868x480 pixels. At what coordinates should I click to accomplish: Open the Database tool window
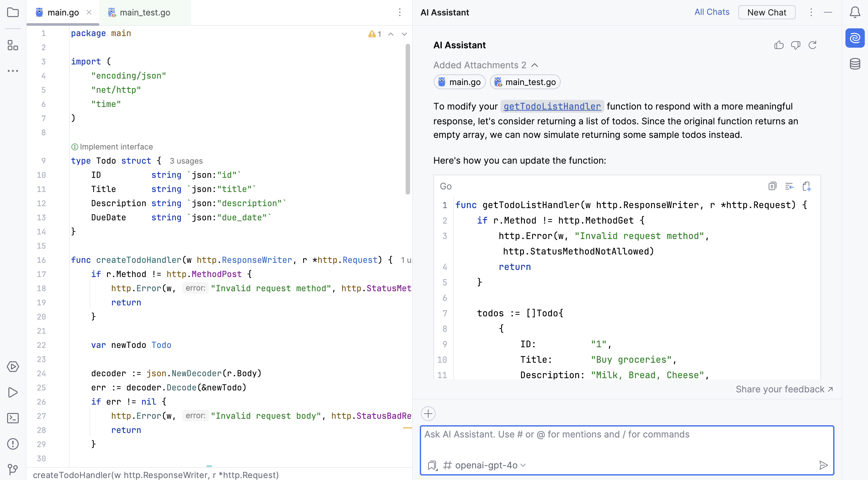click(x=855, y=63)
